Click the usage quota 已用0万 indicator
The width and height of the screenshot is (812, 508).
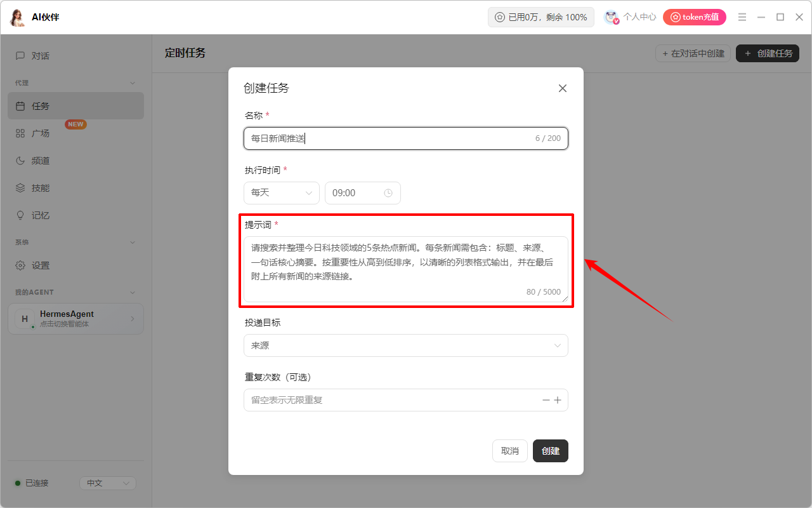pyautogui.click(x=541, y=17)
